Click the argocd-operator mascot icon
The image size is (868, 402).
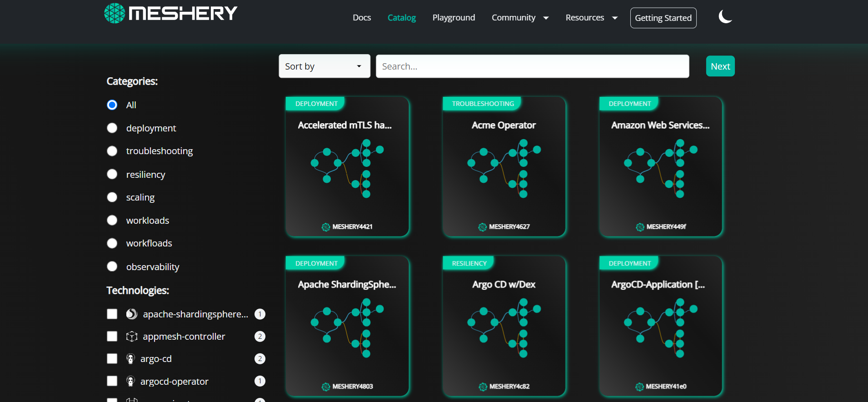(130, 381)
